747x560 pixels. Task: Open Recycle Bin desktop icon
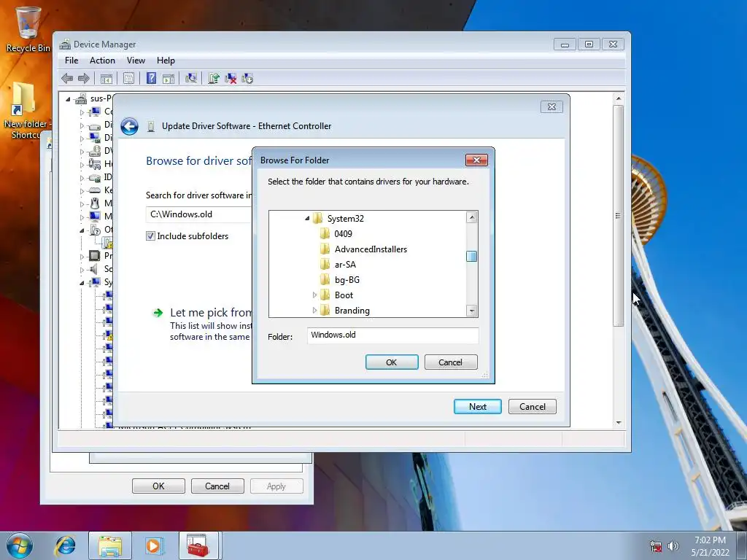28,28
